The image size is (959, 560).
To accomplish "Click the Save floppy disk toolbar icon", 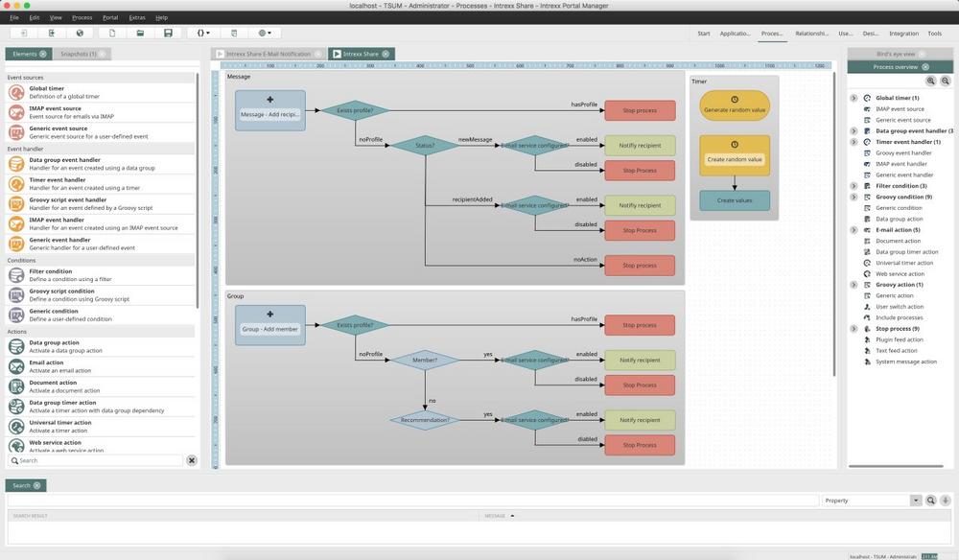I will 168,33.
